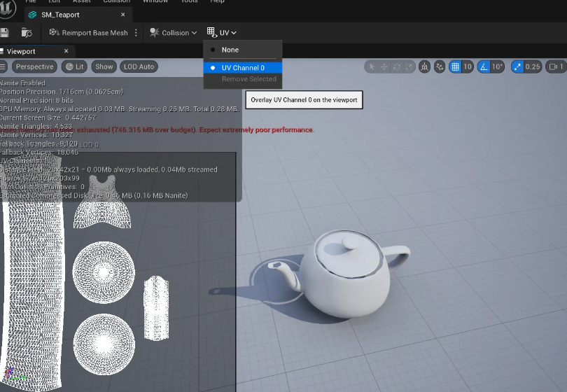Open the Lit view mode dropdown
This screenshot has height=392, width=567.
(x=74, y=66)
